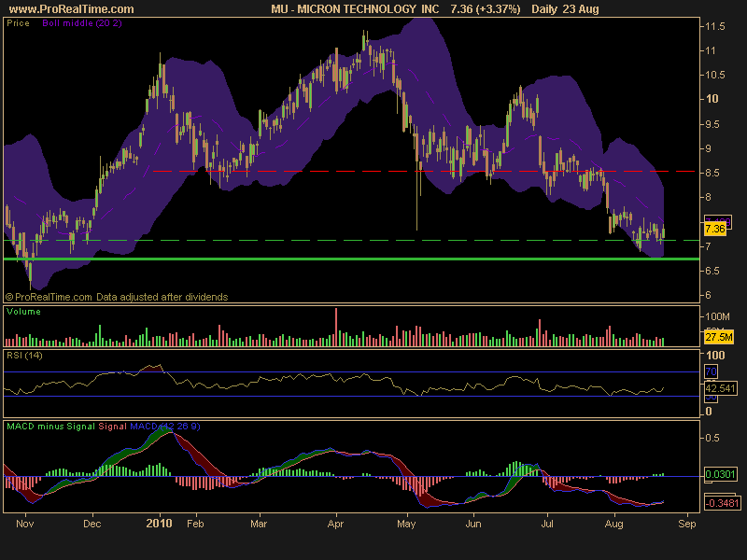Click the 8 price axis value
The width and height of the screenshot is (747, 560).
coord(708,197)
